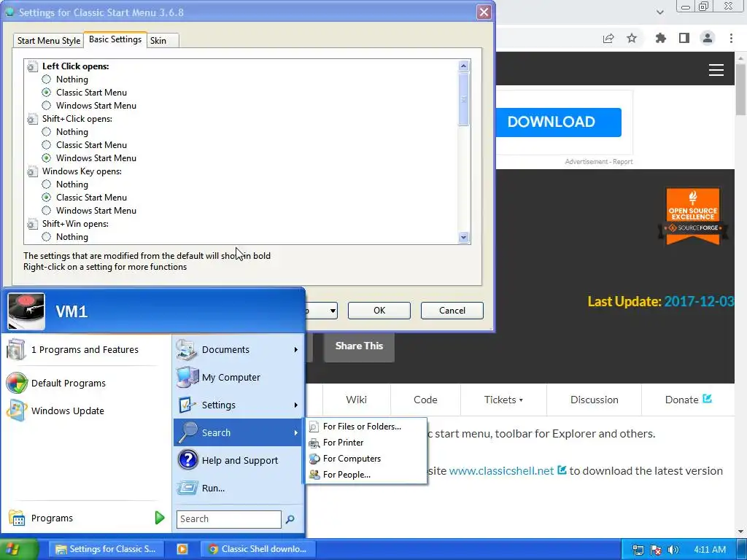Viewport: 747px width, 560px height.
Task: Click Chrome tab search chevron
Action: tap(659, 12)
